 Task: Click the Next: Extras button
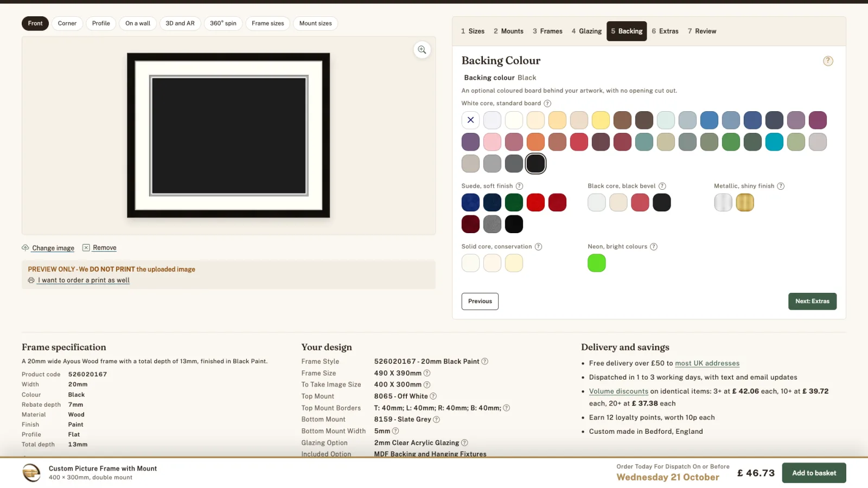812,301
